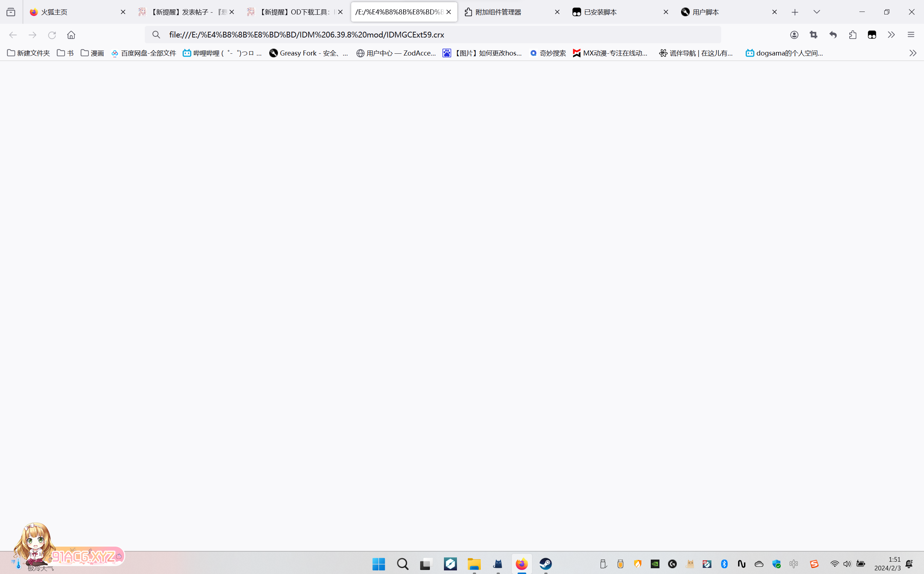Click the undo arrow toolbar icon
Screen dimensions: 924x574
point(833,35)
